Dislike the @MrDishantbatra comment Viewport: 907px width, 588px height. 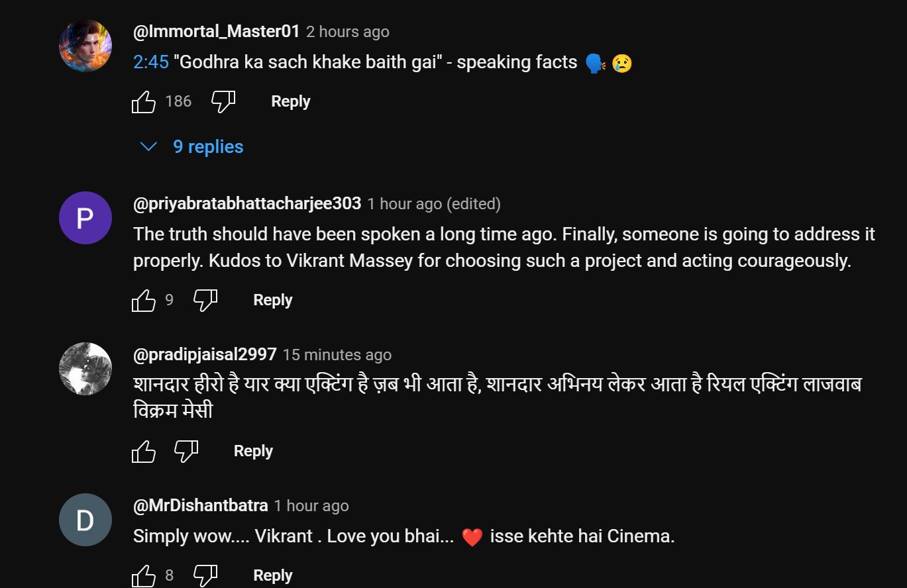205,575
